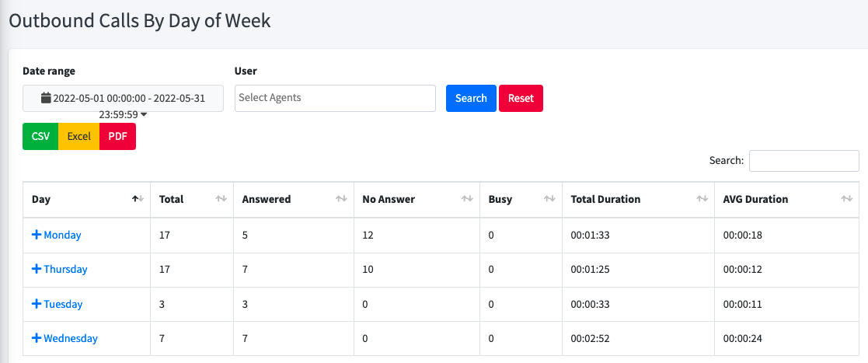Click Monday's Answered value 5

click(246, 235)
